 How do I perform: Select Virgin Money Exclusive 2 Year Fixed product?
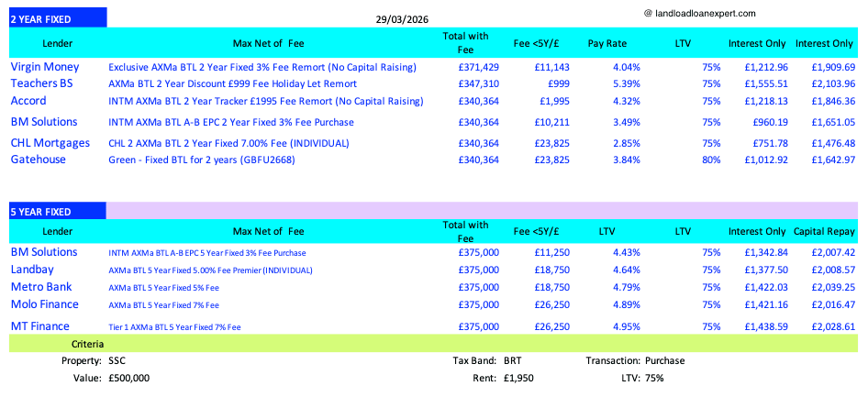click(x=262, y=68)
